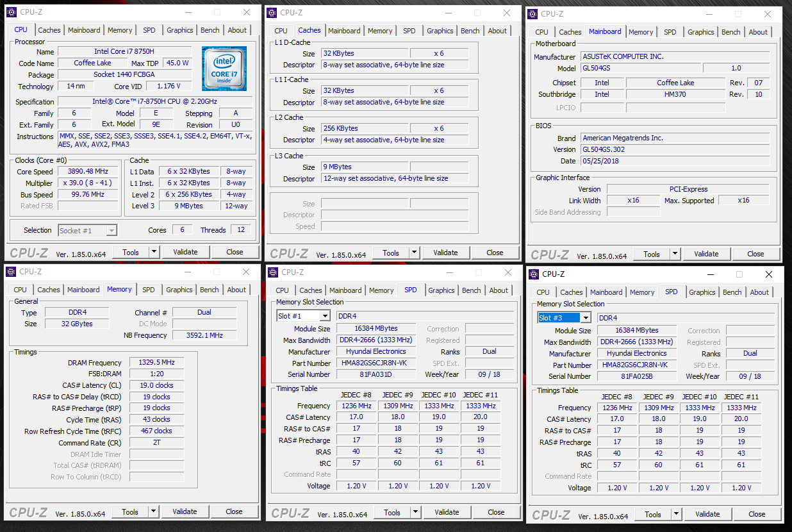792x532 pixels.
Task: Click Southbridge value HM370
Action: (675, 94)
